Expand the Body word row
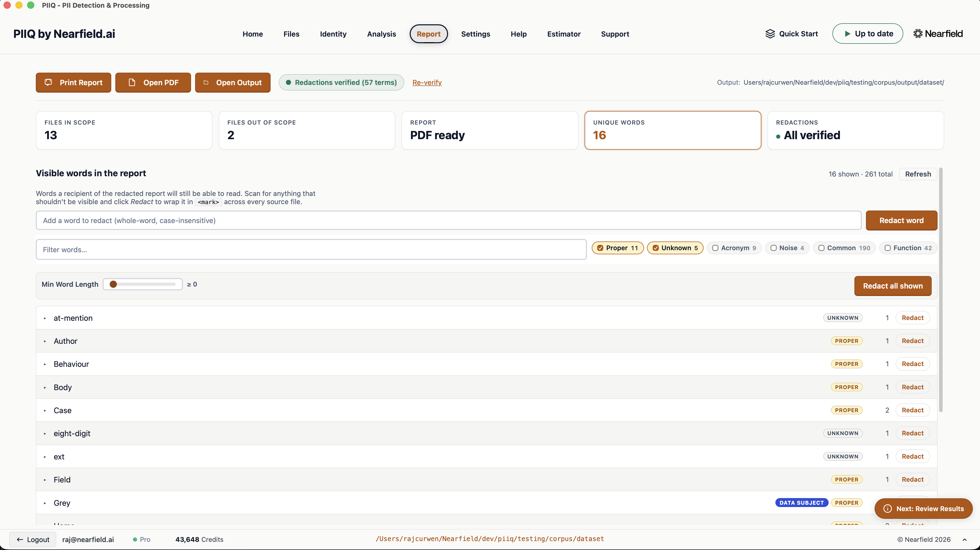The height and width of the screenshot is (550, 980). point(45,388)
